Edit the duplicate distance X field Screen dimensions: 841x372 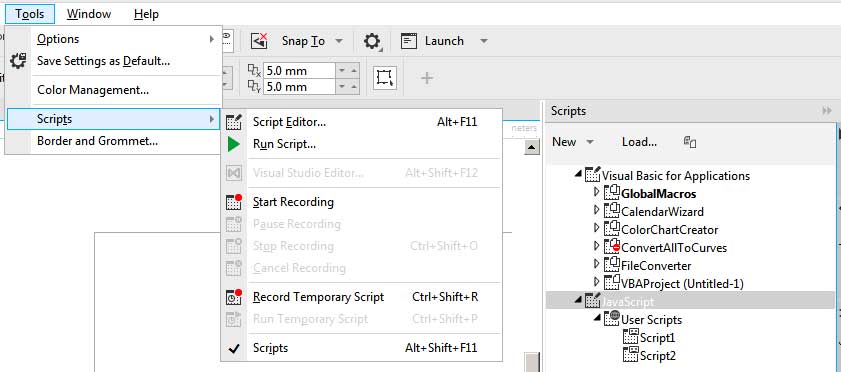click(x=299, y=70)
